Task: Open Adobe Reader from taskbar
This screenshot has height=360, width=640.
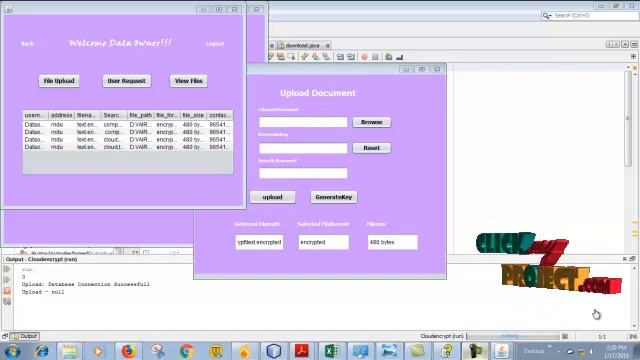Action: pos(302,351)
